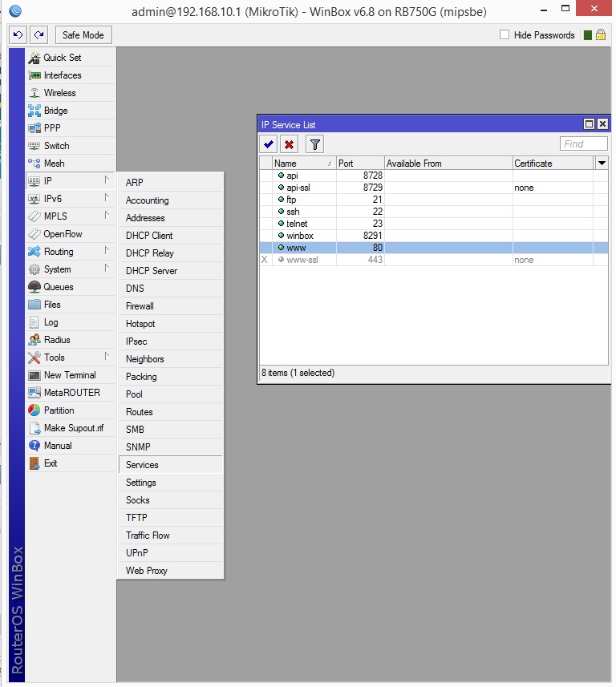Expand the IP submenu arrow
The width and height of the screenshot is (616, 687).
point(107,180)
